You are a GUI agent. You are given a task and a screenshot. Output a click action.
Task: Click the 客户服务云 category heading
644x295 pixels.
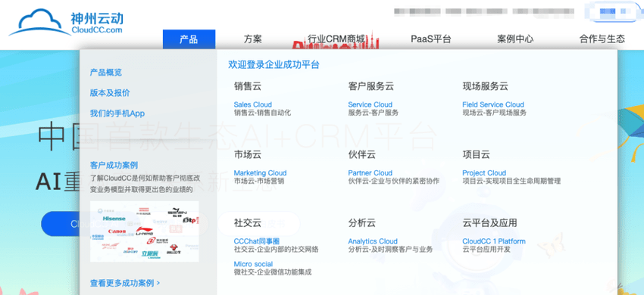371,86
